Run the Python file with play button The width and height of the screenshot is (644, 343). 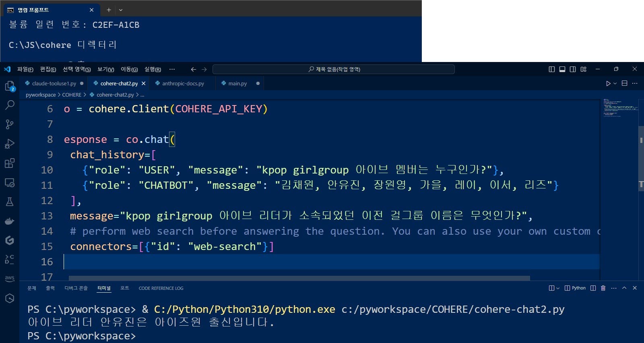(x=608, y=83)
